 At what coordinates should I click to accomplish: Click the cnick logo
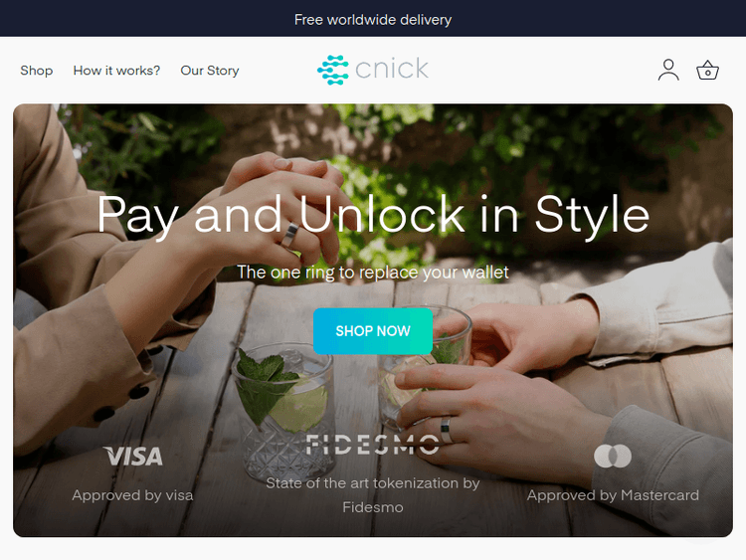[x=373, y=70]
